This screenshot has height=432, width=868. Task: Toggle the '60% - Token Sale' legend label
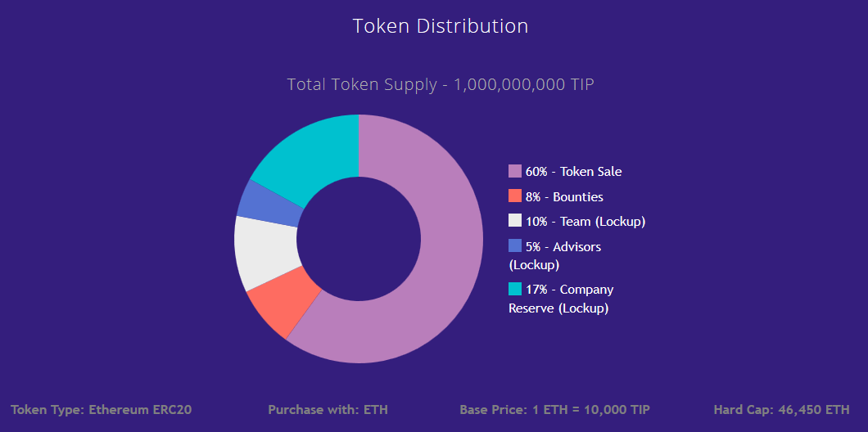[573, 172]
